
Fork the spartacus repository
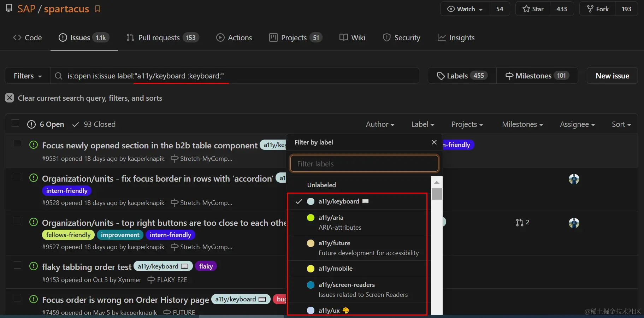coord(597,9)
